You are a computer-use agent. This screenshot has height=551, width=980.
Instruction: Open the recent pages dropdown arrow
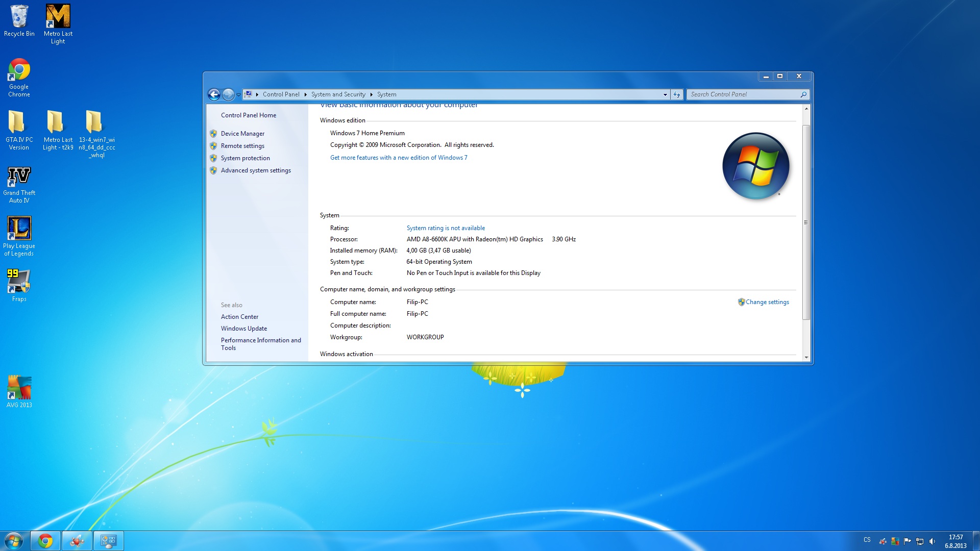(x=238, y=94)
